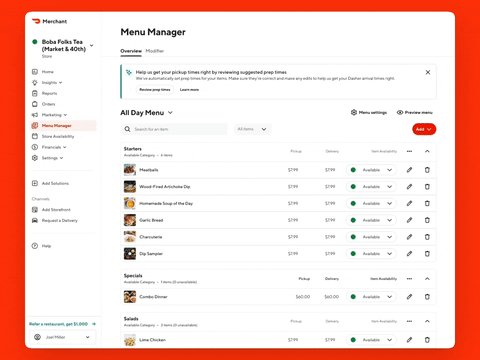
Task: Edit the Charcuterie item
Action: pos(409,237)
